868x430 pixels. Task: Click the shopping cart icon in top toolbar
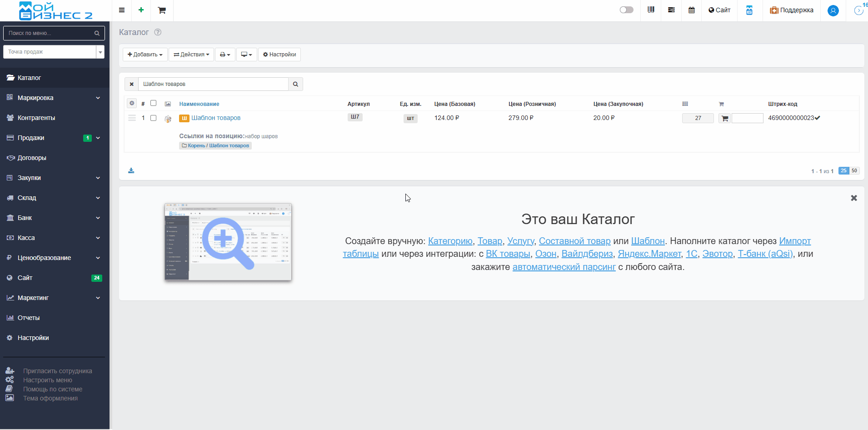click(162, 10)
